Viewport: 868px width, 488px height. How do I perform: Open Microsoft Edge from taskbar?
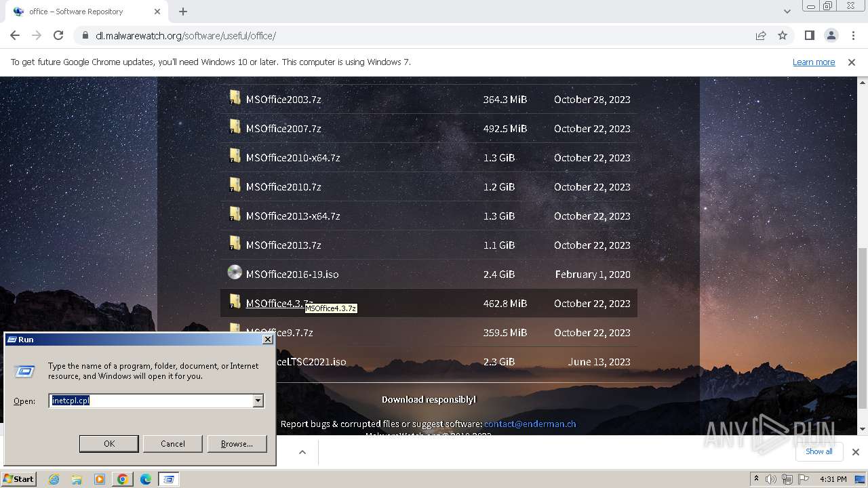click(x=145, y=479)
